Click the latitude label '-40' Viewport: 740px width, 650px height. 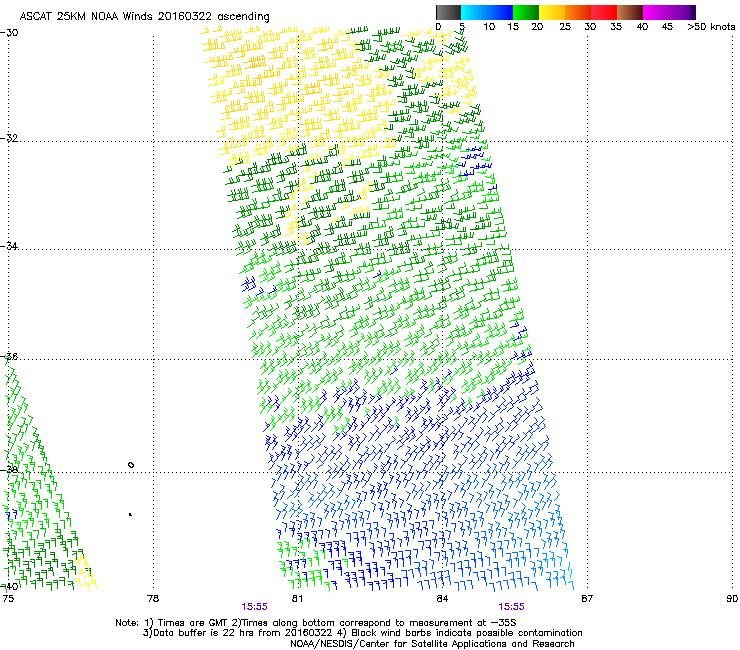(9, 586)
